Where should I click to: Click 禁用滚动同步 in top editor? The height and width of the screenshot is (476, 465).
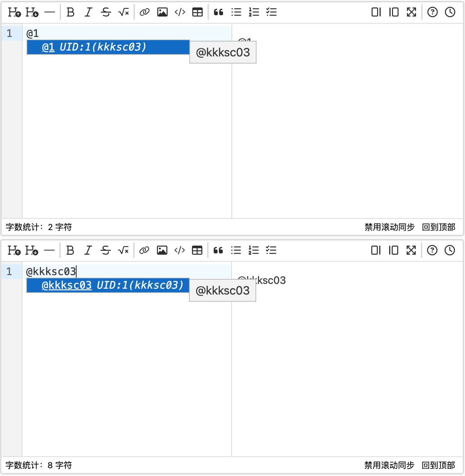tap(390, 227)
